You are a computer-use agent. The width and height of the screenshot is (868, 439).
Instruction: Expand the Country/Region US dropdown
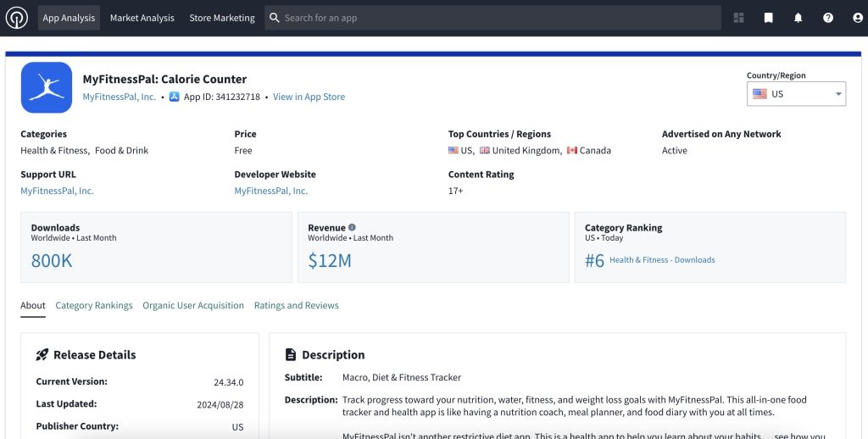point(796,94)
